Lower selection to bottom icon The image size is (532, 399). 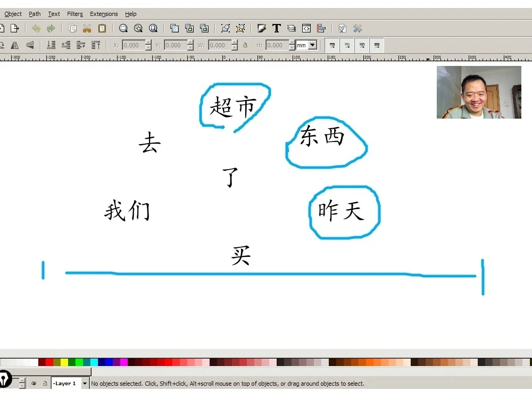[x=51, y=45]
